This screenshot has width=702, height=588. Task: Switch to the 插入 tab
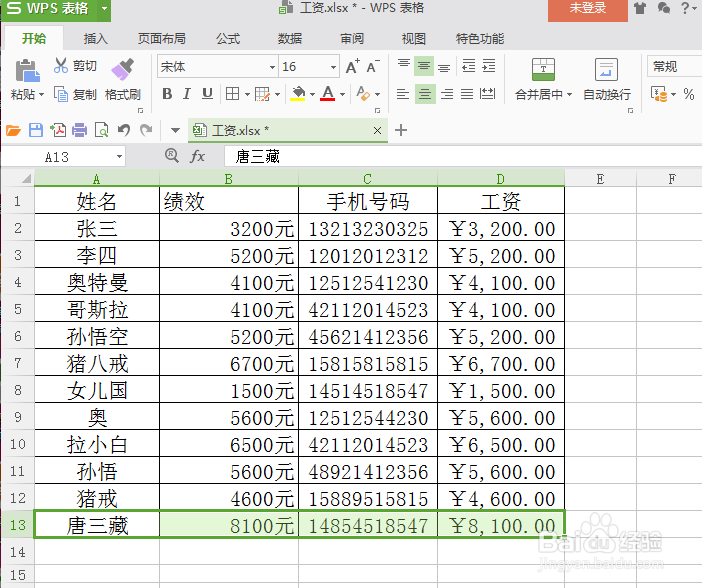click(95, 39)
